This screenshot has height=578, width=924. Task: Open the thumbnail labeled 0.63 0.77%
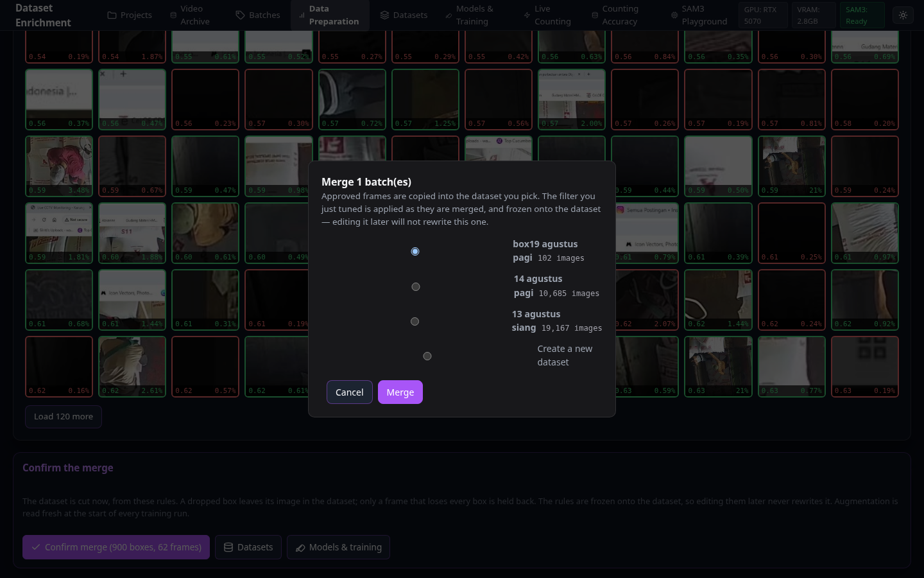792,367
